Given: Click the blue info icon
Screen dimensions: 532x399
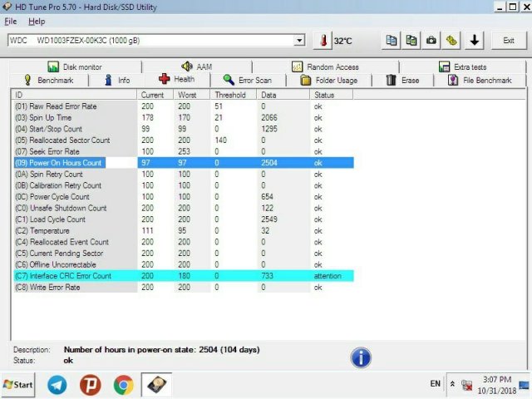Looking at the screenshot, I should [361, 358].
